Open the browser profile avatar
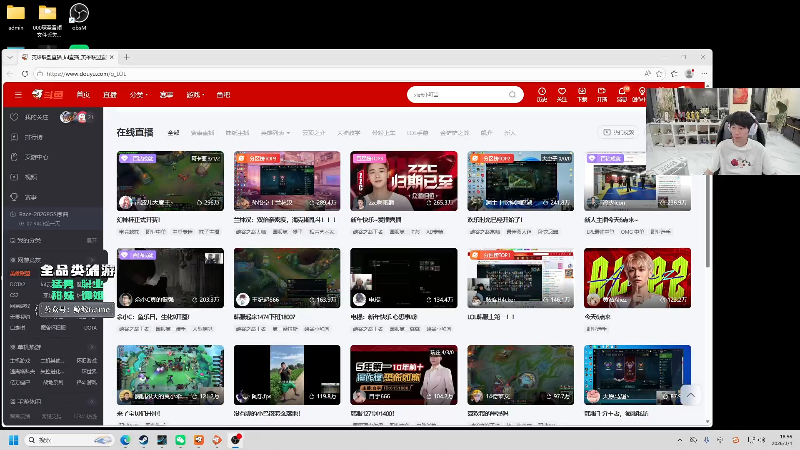 (x=689, y=73)
